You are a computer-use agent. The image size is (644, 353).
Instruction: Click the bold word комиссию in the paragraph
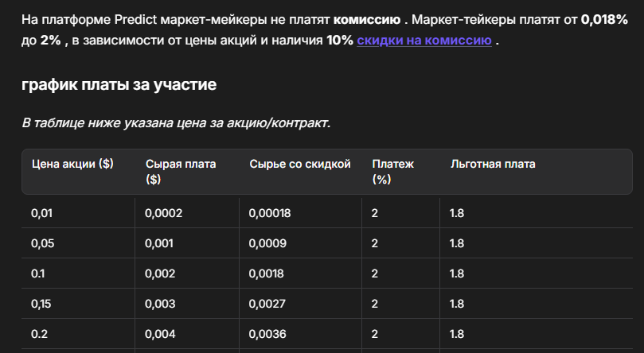click(367, 19)
